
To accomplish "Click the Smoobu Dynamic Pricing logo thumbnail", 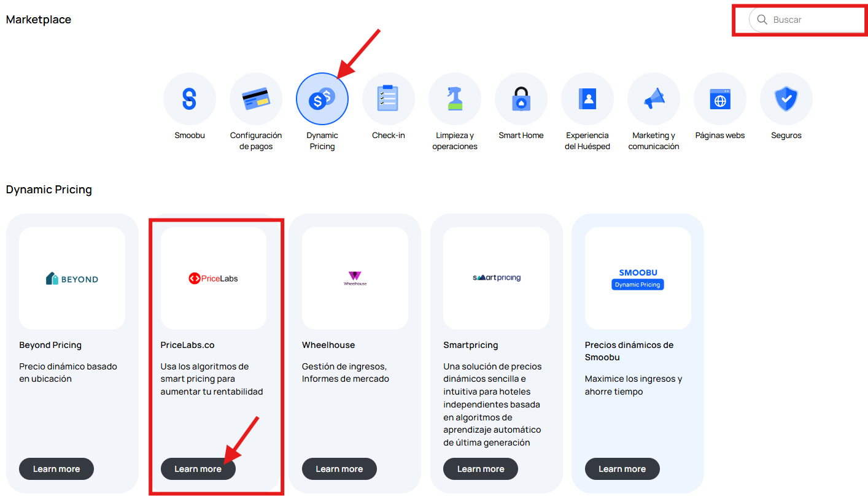I will [x=638, y=278].
